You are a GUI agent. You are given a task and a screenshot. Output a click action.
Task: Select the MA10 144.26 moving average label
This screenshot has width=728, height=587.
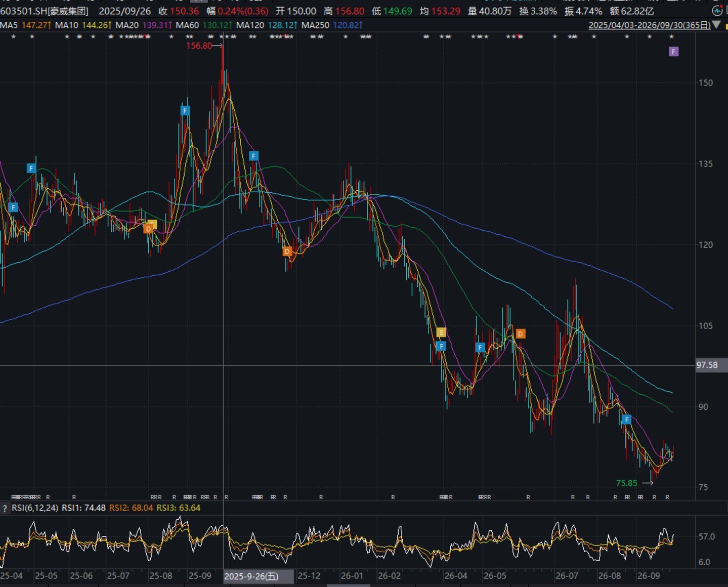(x=82, y=25)
